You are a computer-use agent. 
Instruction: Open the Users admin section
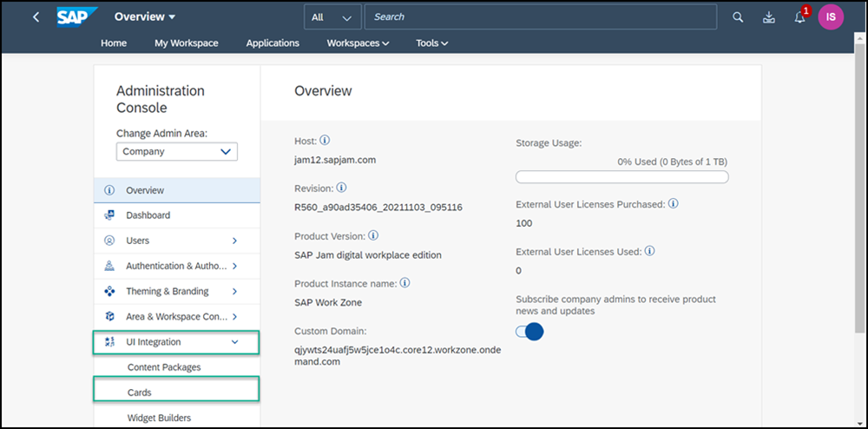(177, 241)
